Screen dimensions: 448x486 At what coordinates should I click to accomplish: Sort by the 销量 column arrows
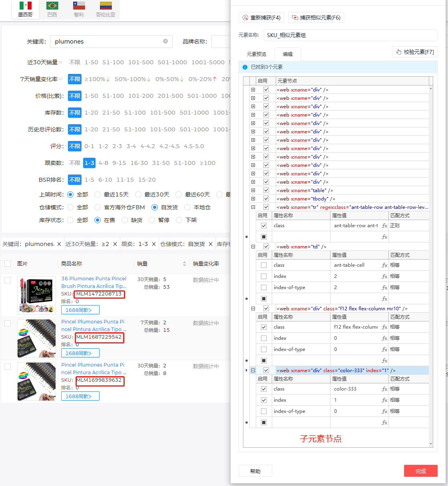click(x=184, y=264)
